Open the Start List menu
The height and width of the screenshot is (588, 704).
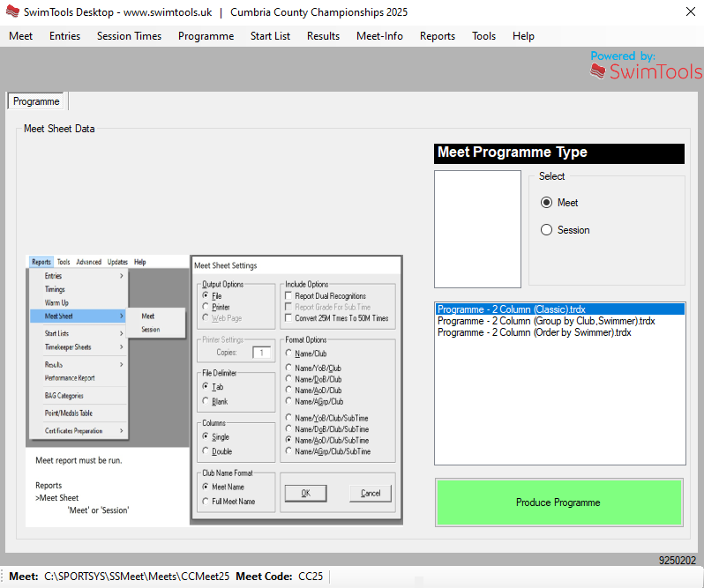point(270,36)
